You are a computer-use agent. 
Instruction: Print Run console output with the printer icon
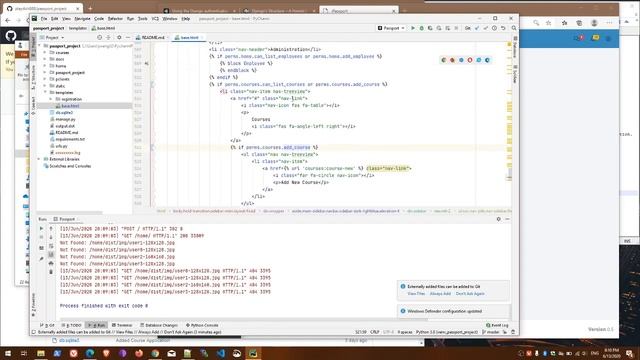click(x=51, y=263)
